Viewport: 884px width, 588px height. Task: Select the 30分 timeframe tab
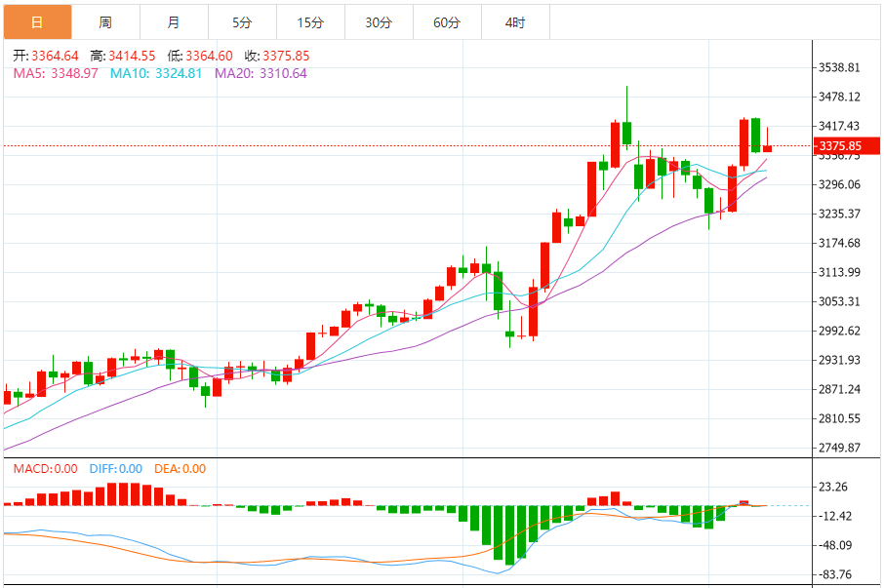[379, 22]
